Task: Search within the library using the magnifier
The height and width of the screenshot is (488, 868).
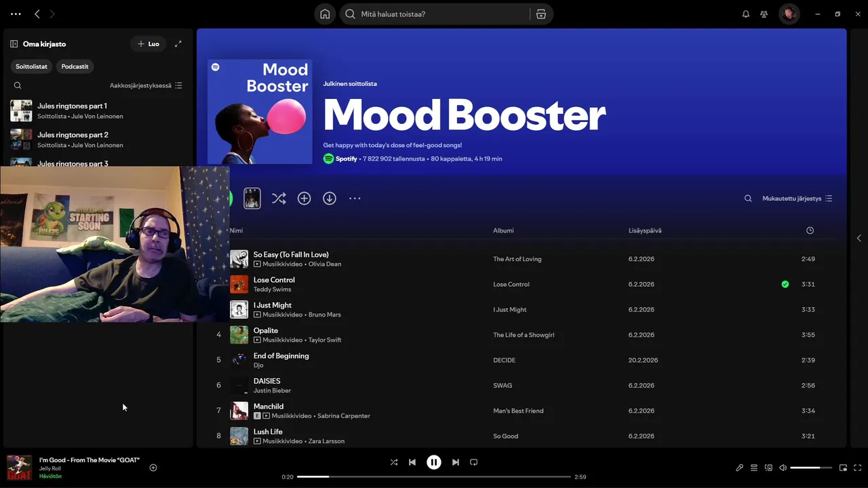Action: [18, 85]
